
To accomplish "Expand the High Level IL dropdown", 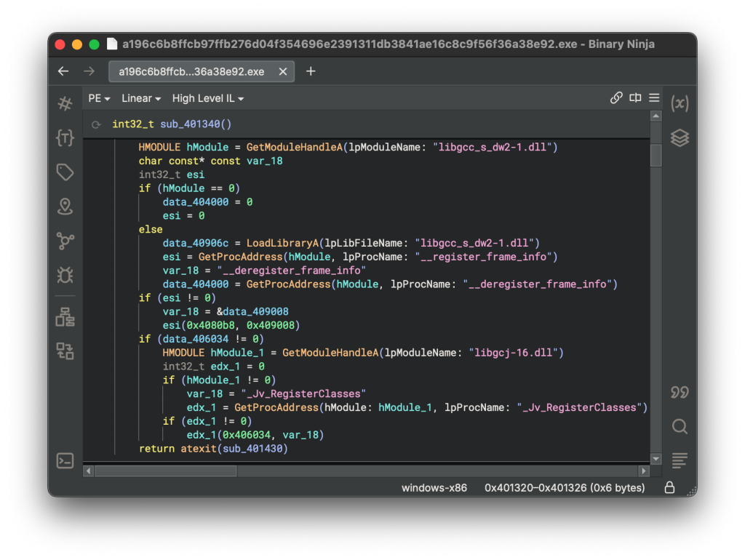I will point(208,98).
